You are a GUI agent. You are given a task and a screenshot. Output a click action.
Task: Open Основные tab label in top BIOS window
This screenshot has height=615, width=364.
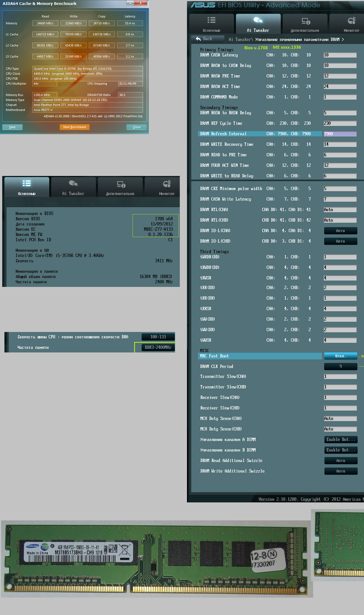[211, 30]
